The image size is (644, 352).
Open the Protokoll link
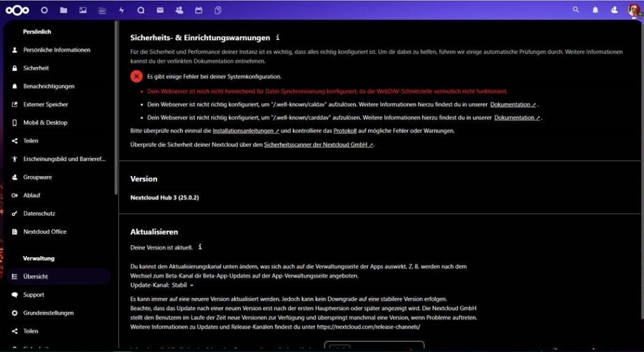pos(345,131)
